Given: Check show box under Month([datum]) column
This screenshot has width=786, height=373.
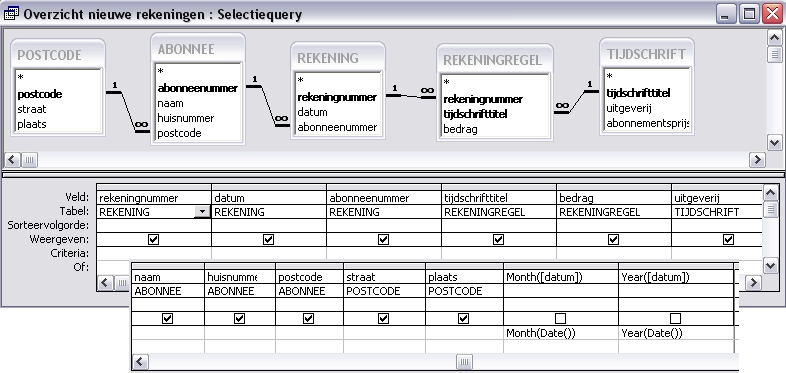Looking at the screenshot, I should [560, 318].
